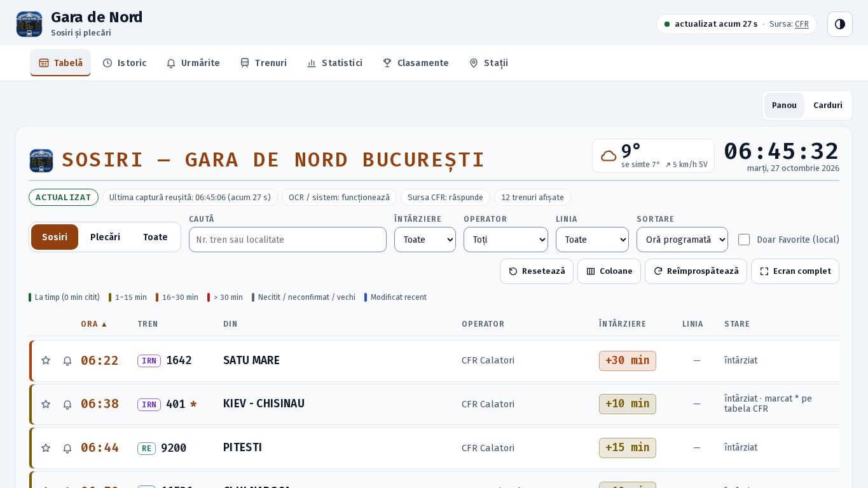Image resolution: width=868 pixels, height=488 pixels.
Task: Select Sosiri filter
Action: click(55, 237)
